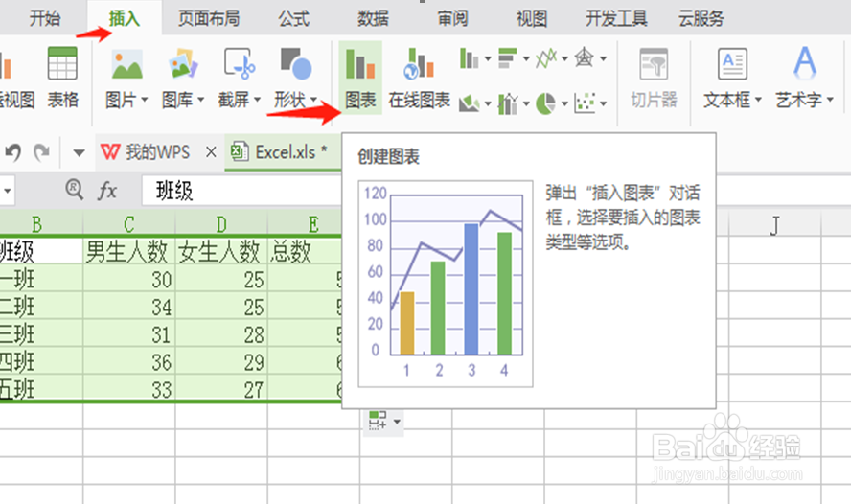851x504 pixels.
Task: Click the zoom lookup icon near formula bar
Action: tap(75, 190)
